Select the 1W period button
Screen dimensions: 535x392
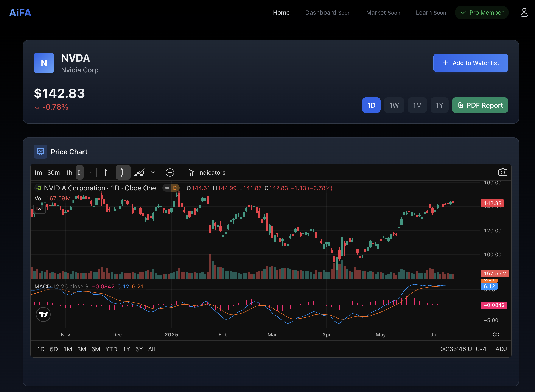[x=394, y=105]
